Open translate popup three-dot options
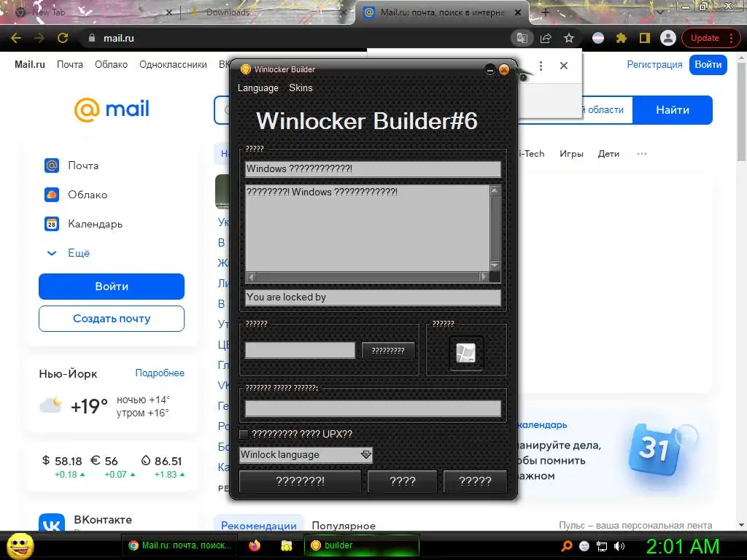Viewport: 747px width, 560px height. coord(541,66)
